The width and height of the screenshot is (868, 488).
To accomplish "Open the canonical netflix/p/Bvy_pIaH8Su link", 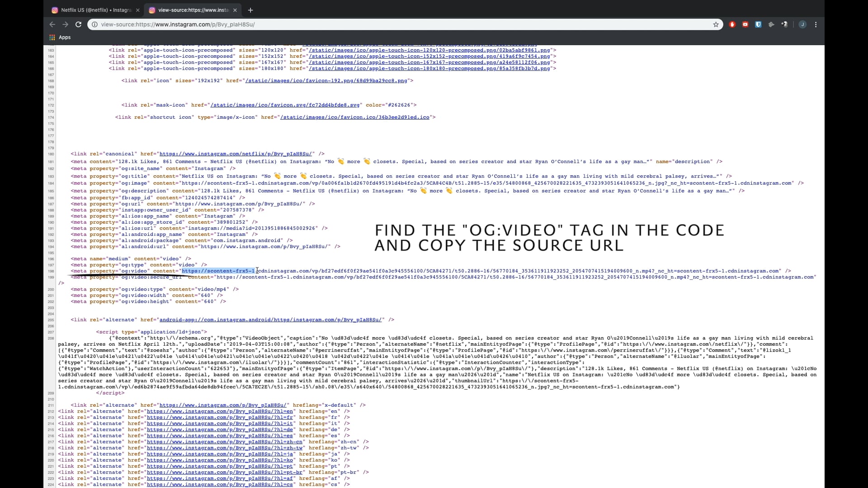I will click(236, 154).
